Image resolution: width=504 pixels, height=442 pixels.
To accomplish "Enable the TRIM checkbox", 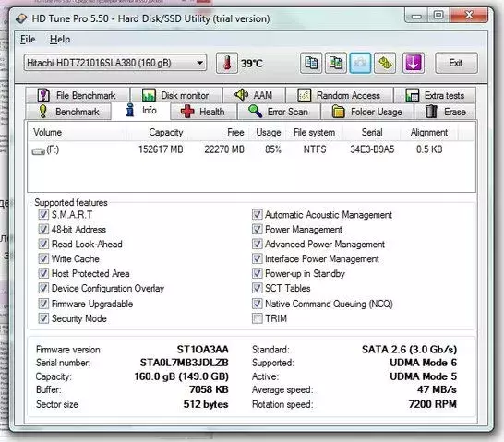I will pos(258,318).
